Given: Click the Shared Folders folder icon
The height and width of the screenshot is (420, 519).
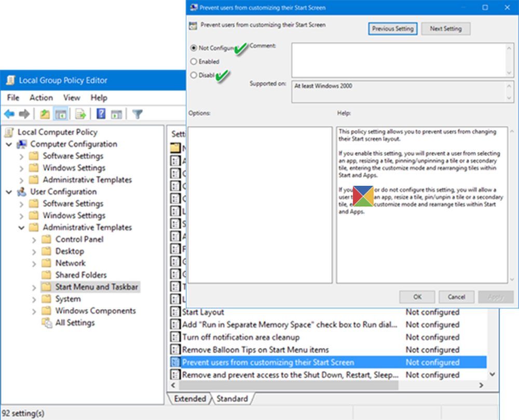Looking at the screenshot, I should click(x=46, y=275).
